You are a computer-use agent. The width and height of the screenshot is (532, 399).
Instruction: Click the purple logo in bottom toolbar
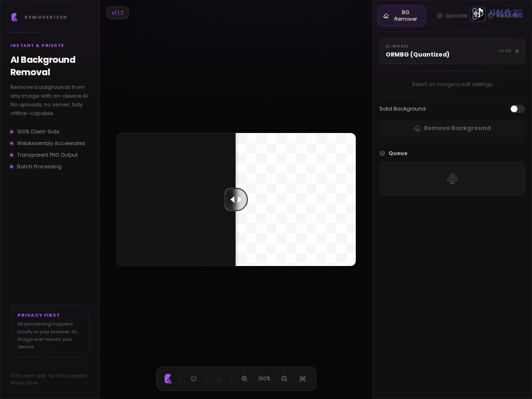(168, 379)
